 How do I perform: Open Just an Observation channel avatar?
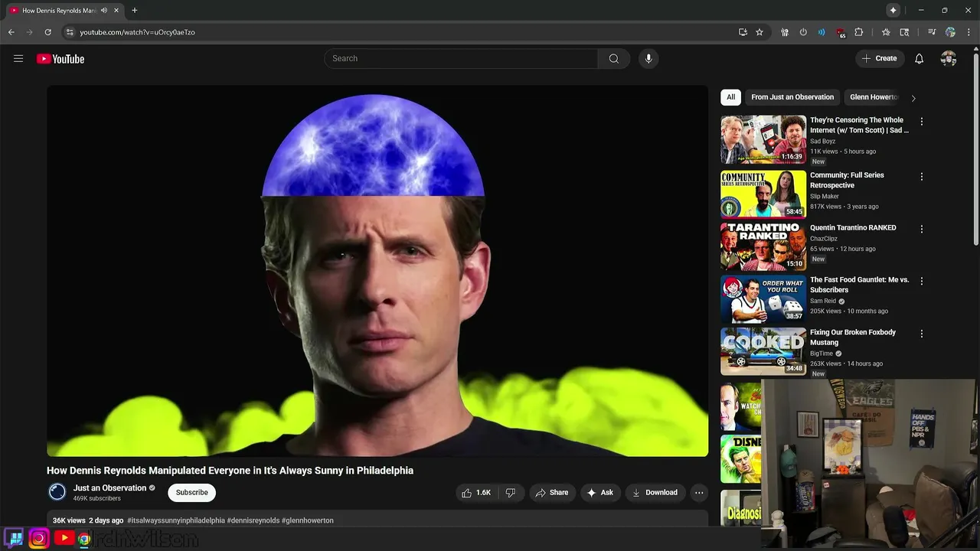pos(57,492)
